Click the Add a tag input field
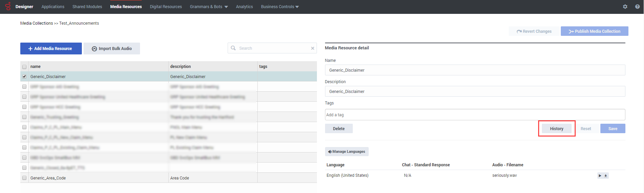The width and height of the screenshot is (644, 193). (x=475, y=115)
